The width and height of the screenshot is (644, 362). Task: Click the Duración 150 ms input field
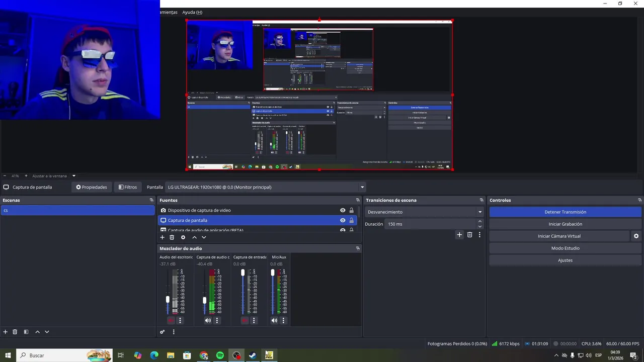pos(430,224)
